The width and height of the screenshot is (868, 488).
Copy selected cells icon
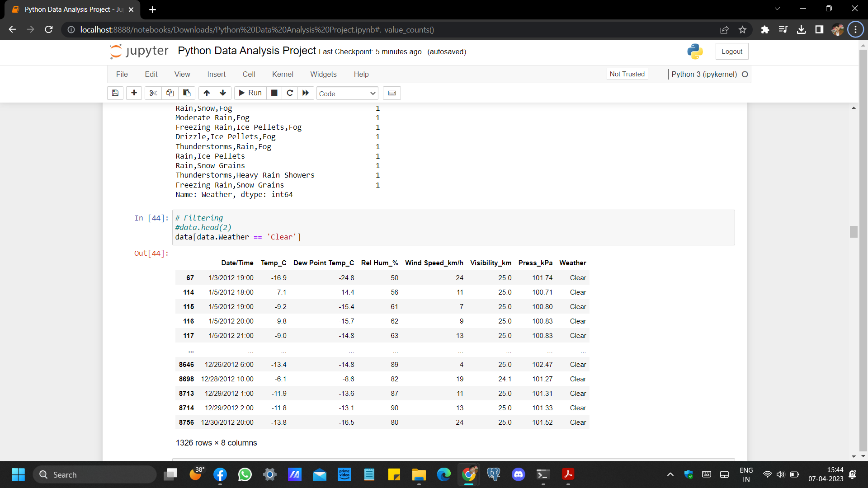click(x=170, y=93)
